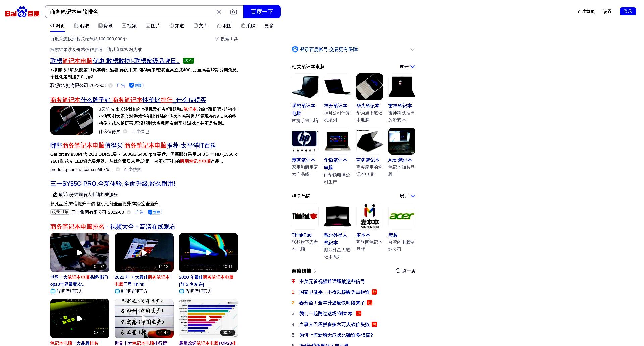The height and width of the screenshot is (346, 644).
Task: Open 商务笔记本什么牌子好 result link
Action: pos(128,100)
